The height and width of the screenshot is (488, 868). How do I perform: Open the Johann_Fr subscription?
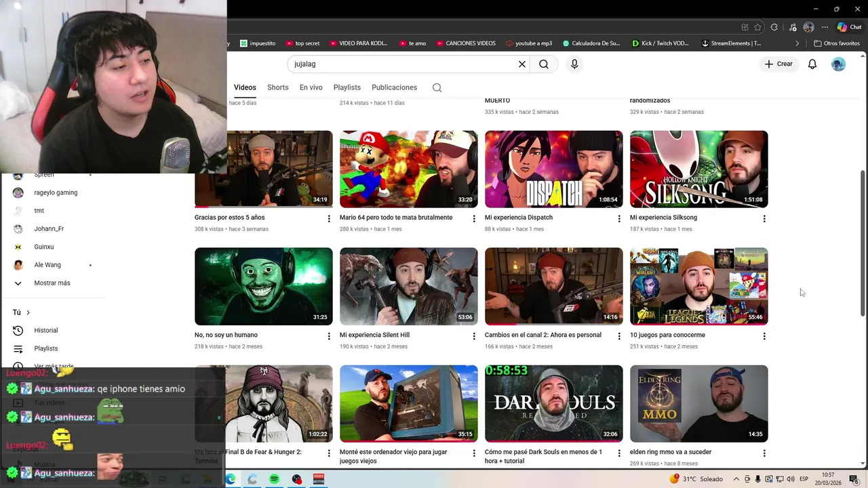coord(49,229)
